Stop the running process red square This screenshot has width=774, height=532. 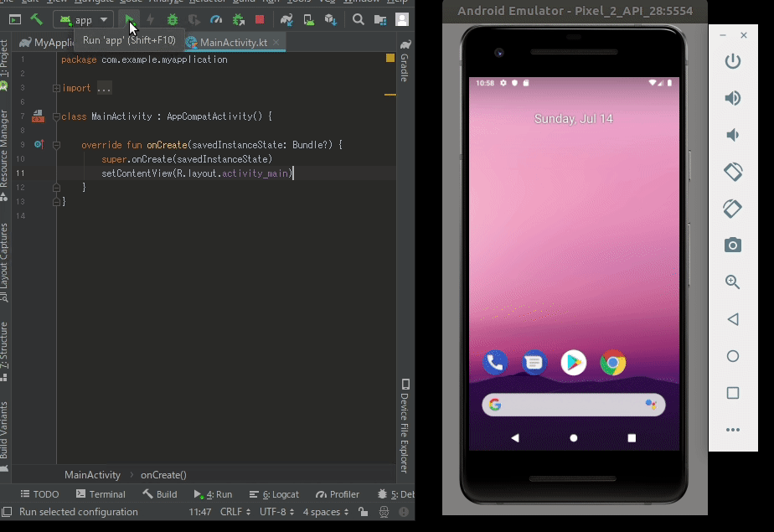[260, 20]
